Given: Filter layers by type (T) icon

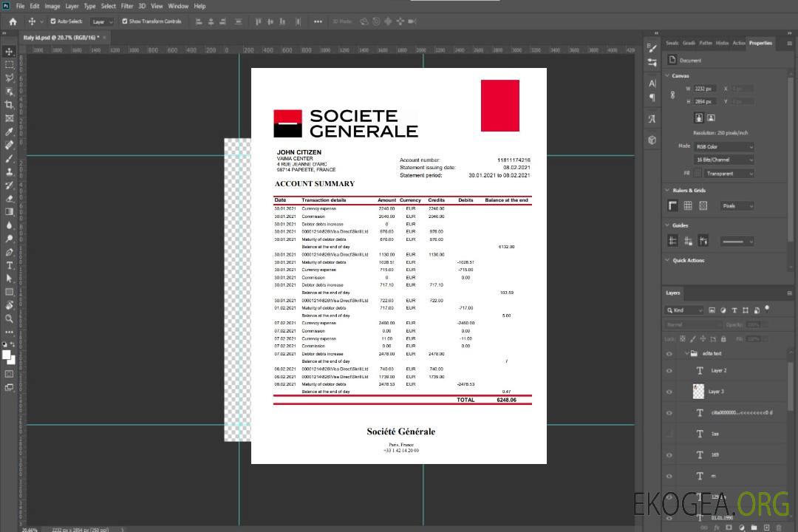Looking at the screenshot, I should [x=734, y=310].
